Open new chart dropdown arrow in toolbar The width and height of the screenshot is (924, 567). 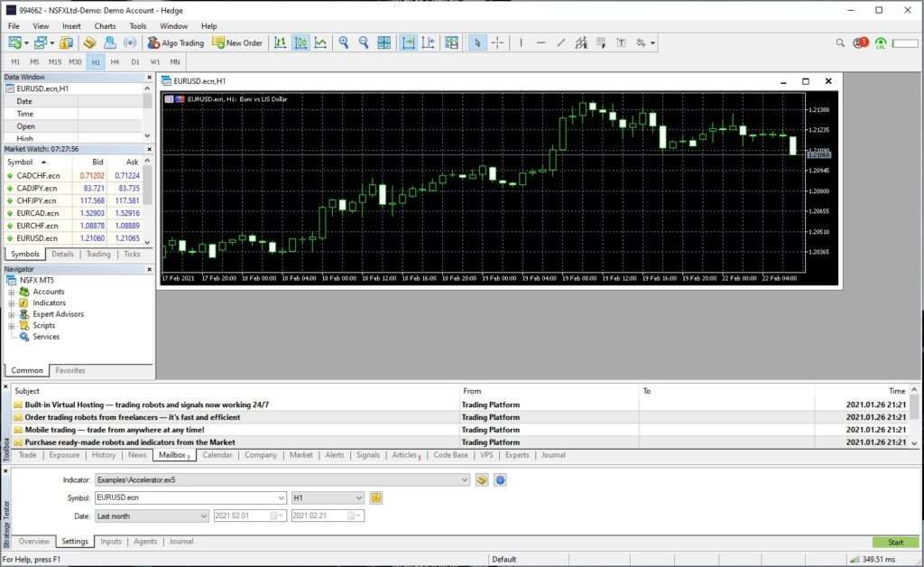[26, 43]
